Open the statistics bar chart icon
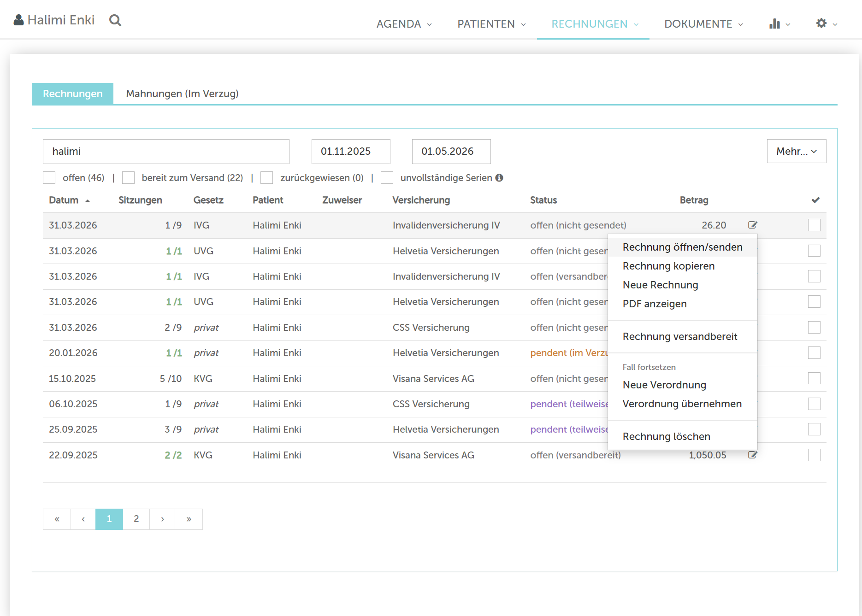862x616 pixels. click(774, 24)
